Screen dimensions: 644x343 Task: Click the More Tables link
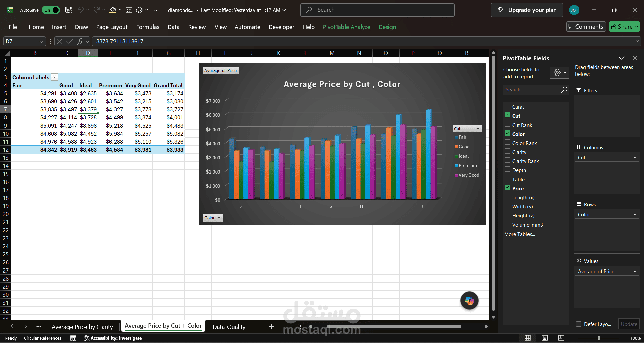pos(519,234)
